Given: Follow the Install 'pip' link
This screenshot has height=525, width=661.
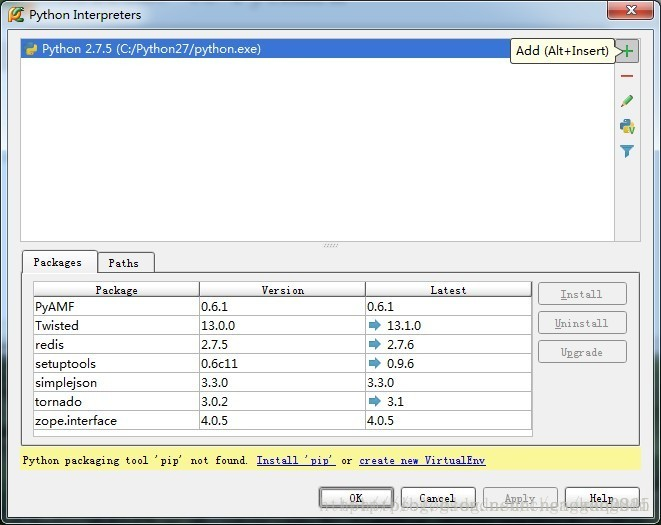Looking at the screenshot, I should coord(296,460).
